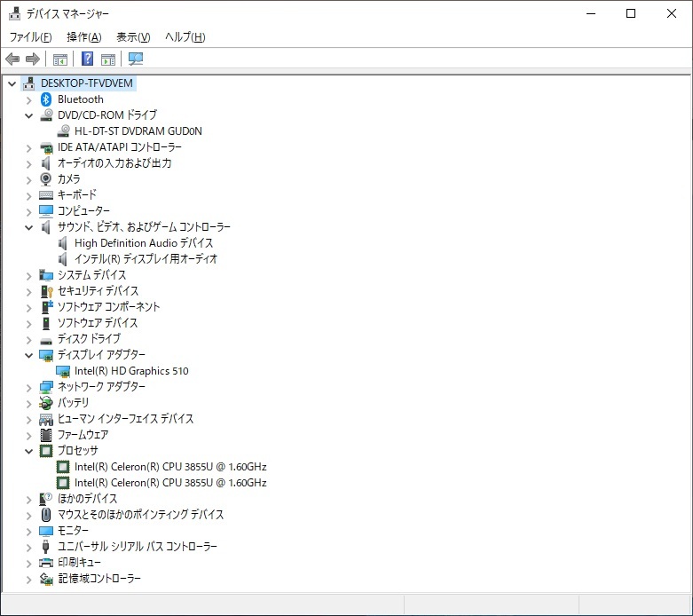
Task: Collapse the DVD/CD-ROM ドライブ category
Action: [x=28, y=115]
